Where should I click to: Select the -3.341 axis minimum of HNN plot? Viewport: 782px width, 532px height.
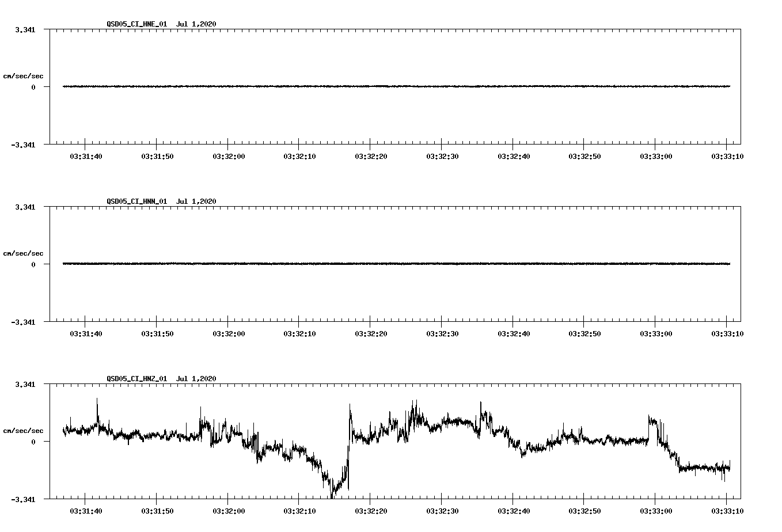pos(23,322)
